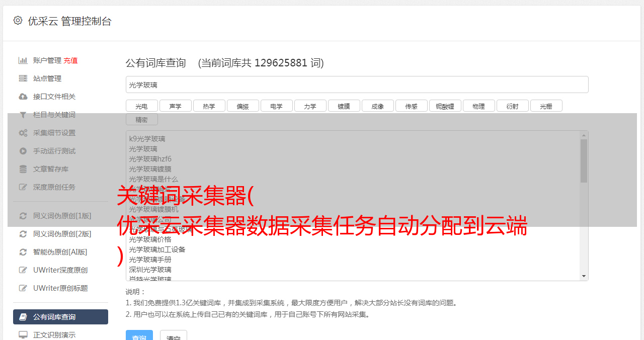Click the results list scrollbar thumb
This screenshot has width=644, height=340.
pos(584,161)
